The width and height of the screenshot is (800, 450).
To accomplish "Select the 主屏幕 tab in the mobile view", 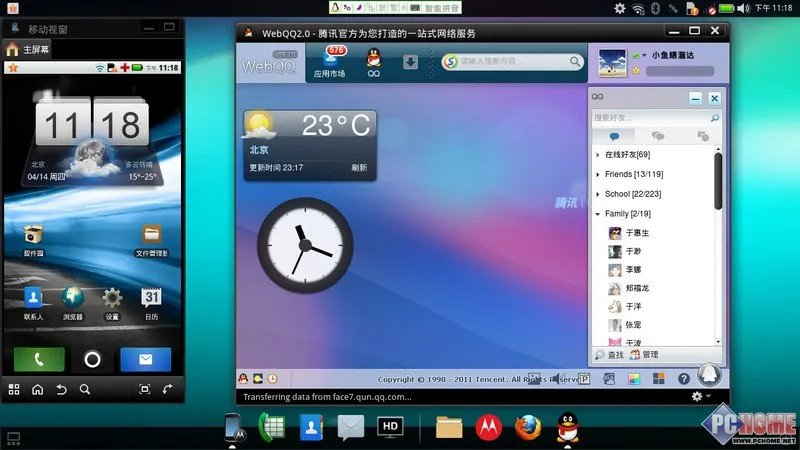I will point(28,49).
